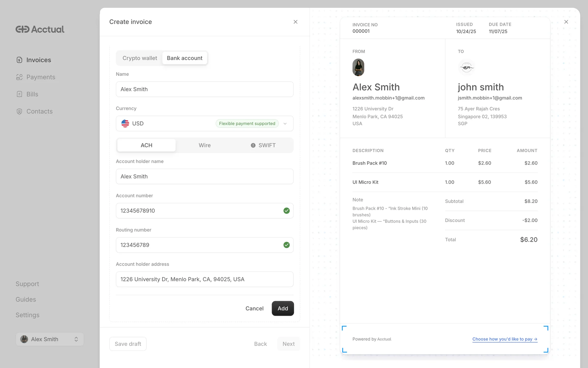Click the Routing number input field
This screenshot has width=588, height=368.
[199, 245]
